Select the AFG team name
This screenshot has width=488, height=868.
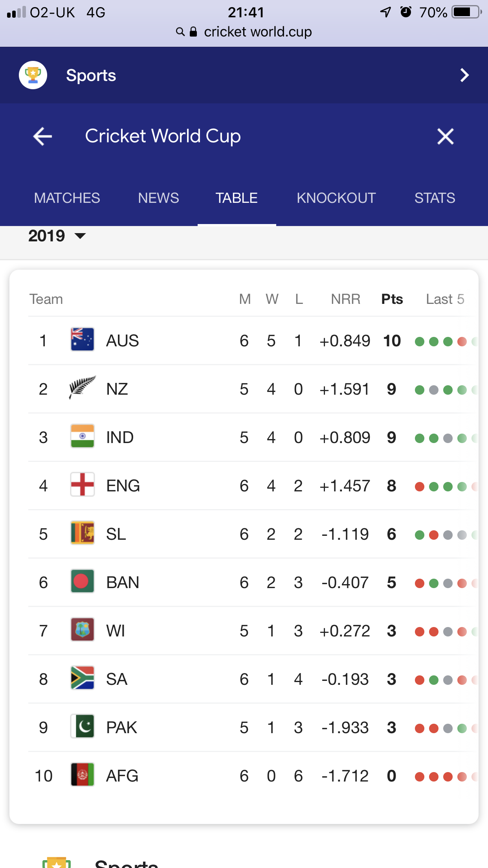[122, 776]
